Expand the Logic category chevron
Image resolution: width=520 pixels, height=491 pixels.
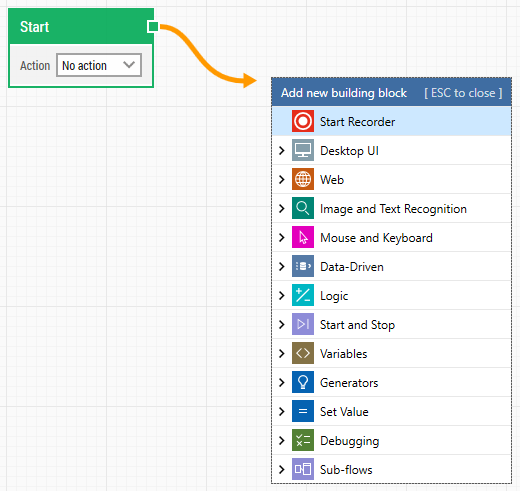click(x=282, y=295)
